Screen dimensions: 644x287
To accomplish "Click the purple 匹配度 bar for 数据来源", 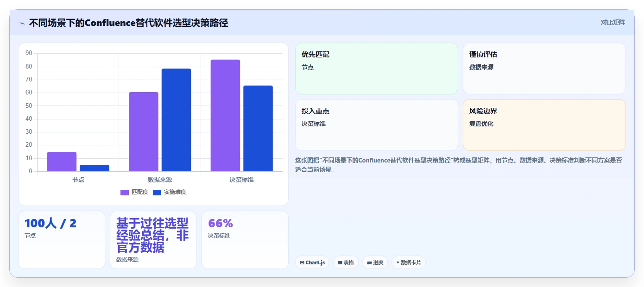I will [x=144, y=132].
